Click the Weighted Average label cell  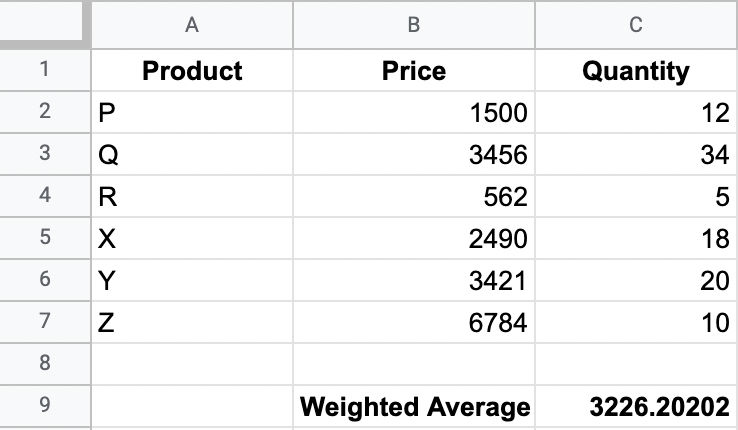414,406
